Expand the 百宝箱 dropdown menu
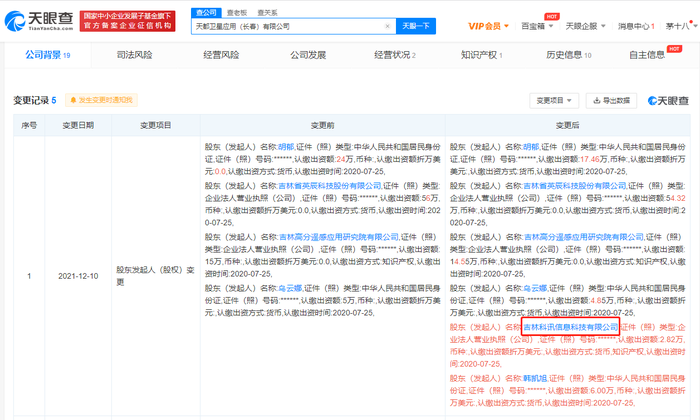 point(537,26)
